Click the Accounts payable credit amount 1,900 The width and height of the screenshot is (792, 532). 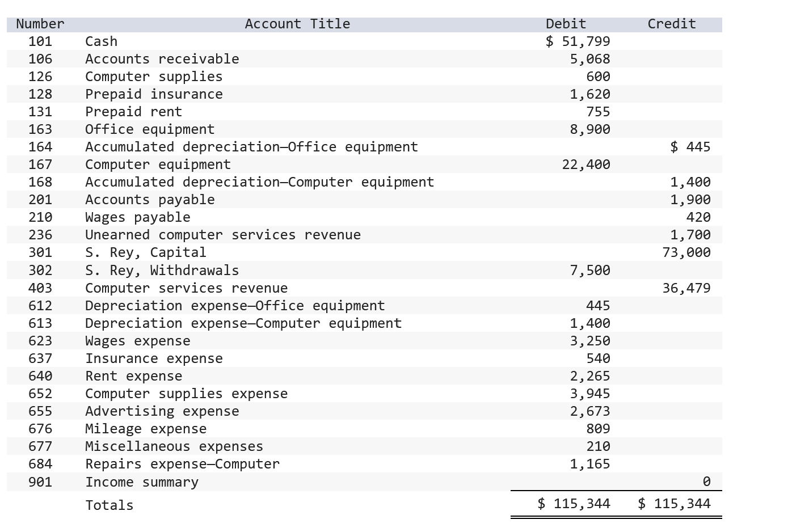(695, 199)
